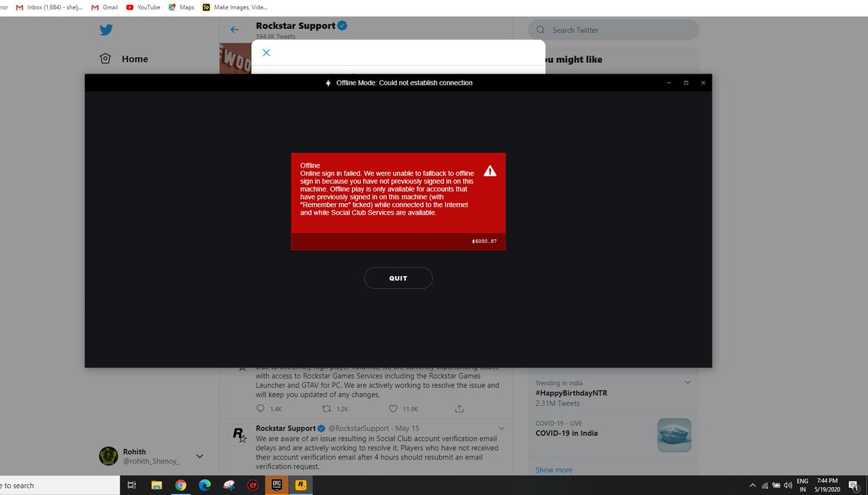
Task: Click the retweet icon with 1.2K count
Action: (x=326, y=408)
